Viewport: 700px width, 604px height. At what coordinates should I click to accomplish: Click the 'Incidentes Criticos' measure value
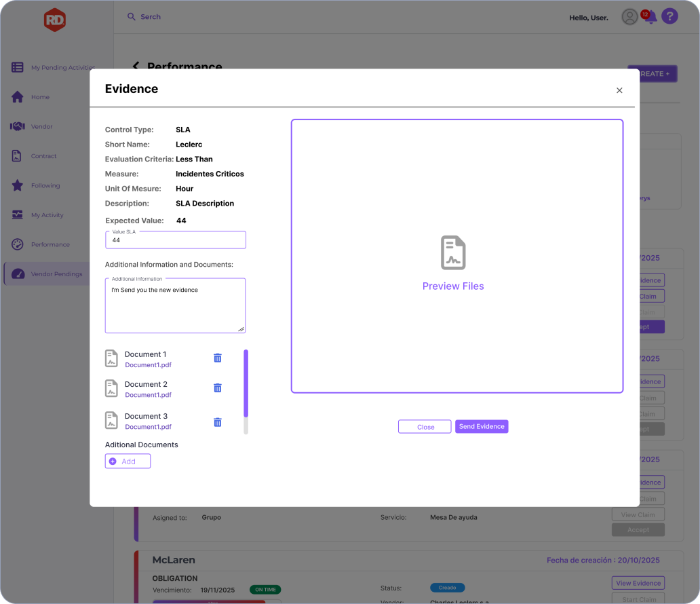(x=210, y=174)
